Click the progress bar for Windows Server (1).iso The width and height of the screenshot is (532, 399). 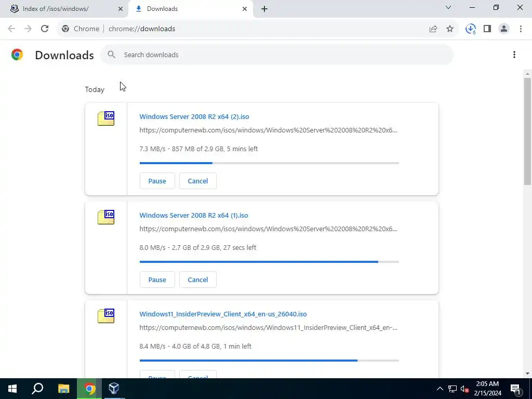point(269,262)
